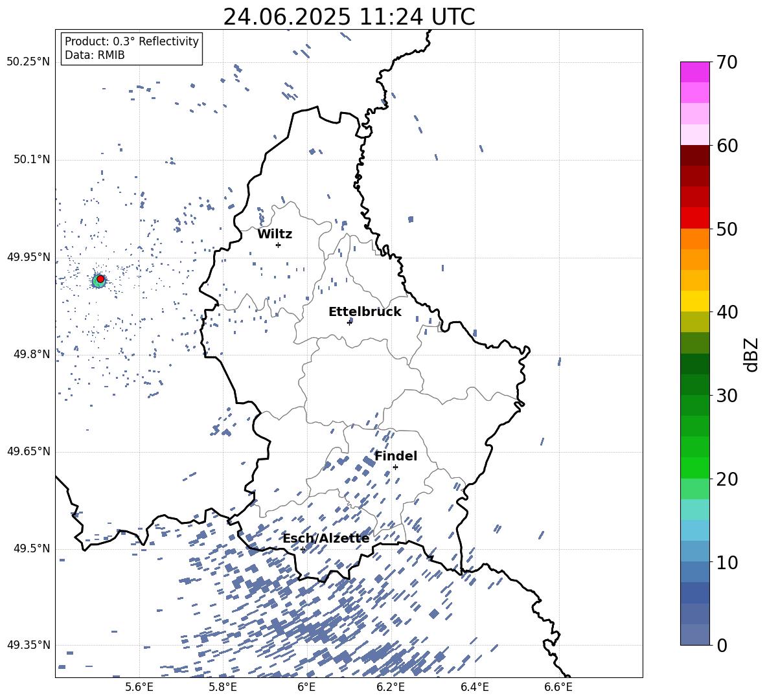
Task: Click the olive colorbar segment below 40
Action: (x=694, y=322)
